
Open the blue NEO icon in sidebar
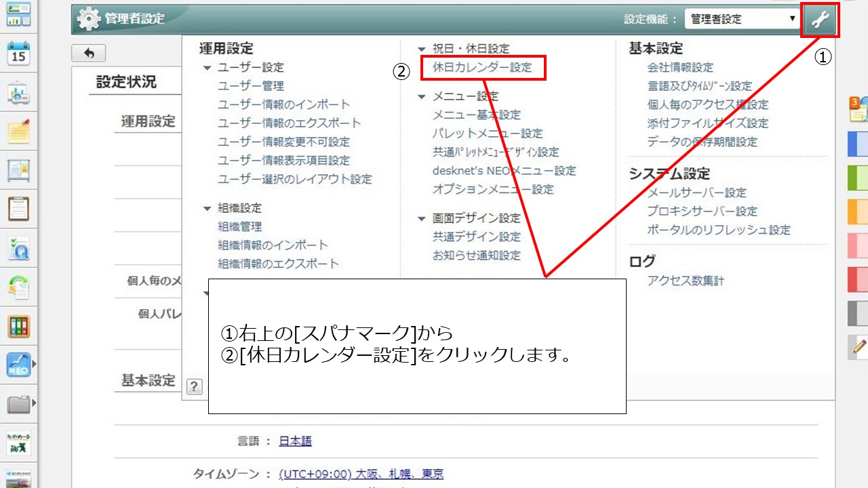pyautogui.click(x=18, y=365)
